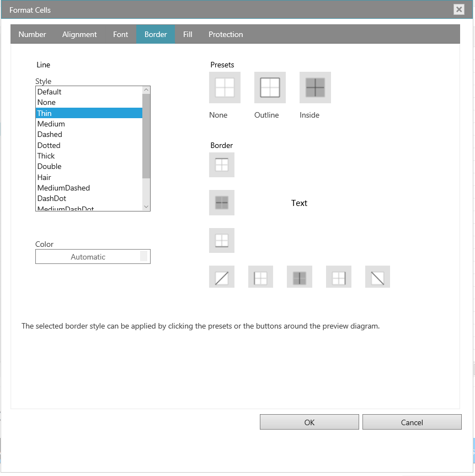Cancel the Format Cells dialog

(x=412, y=422)
